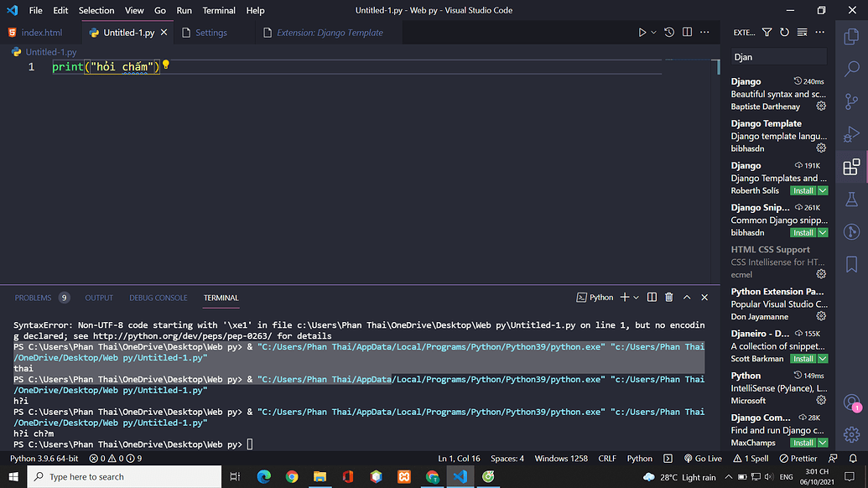Image resolution: width=868 pixels, height=488 pixels.
Task: Maximize terminal panel with up chevron
Action: tap(687, 298)
